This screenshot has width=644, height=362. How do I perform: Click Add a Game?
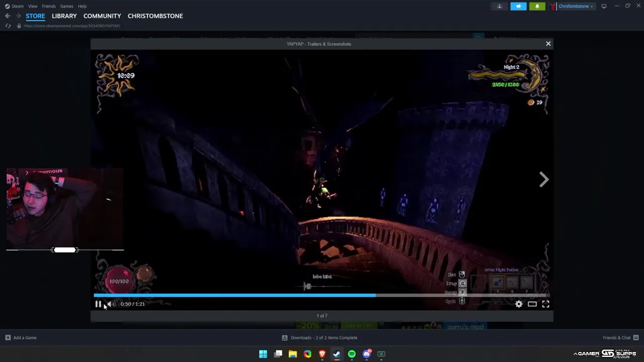tap(21, 337)
